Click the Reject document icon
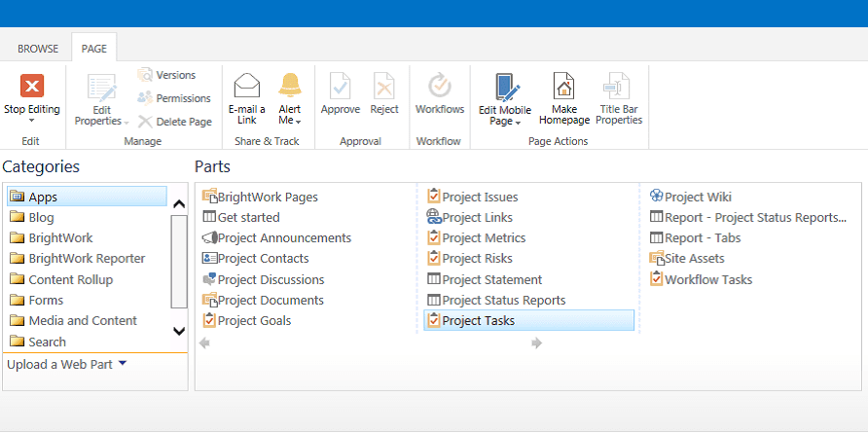 tap(383, 86)
